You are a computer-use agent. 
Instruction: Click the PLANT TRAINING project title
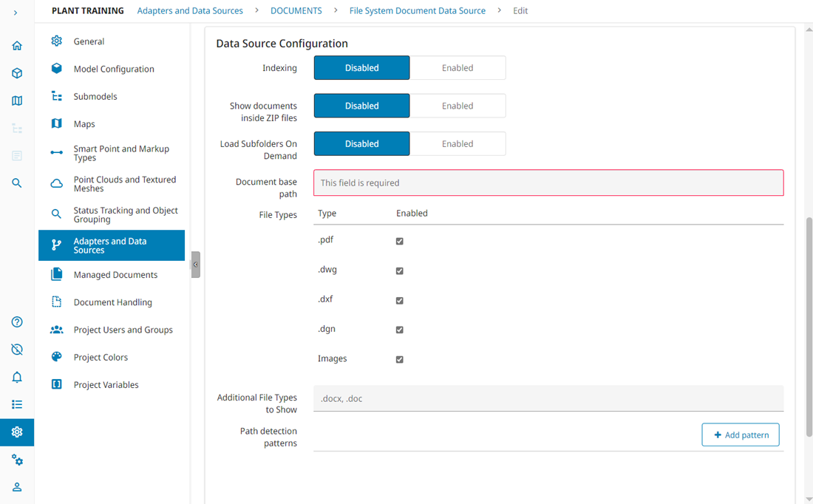(88, 11)
